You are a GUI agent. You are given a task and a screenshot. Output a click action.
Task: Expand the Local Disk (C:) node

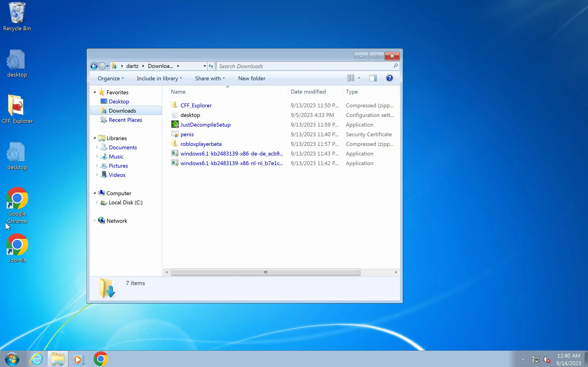97,202
